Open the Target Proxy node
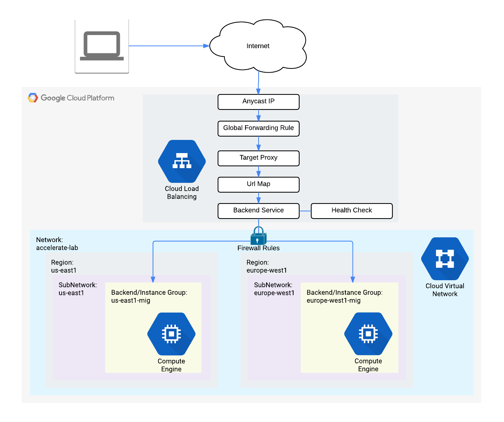This screenshot has width=504, height=422. tap(258, 158)
